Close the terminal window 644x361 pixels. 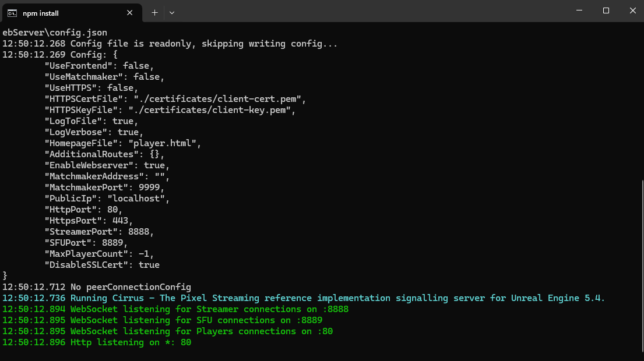click(x=632, y=11)
